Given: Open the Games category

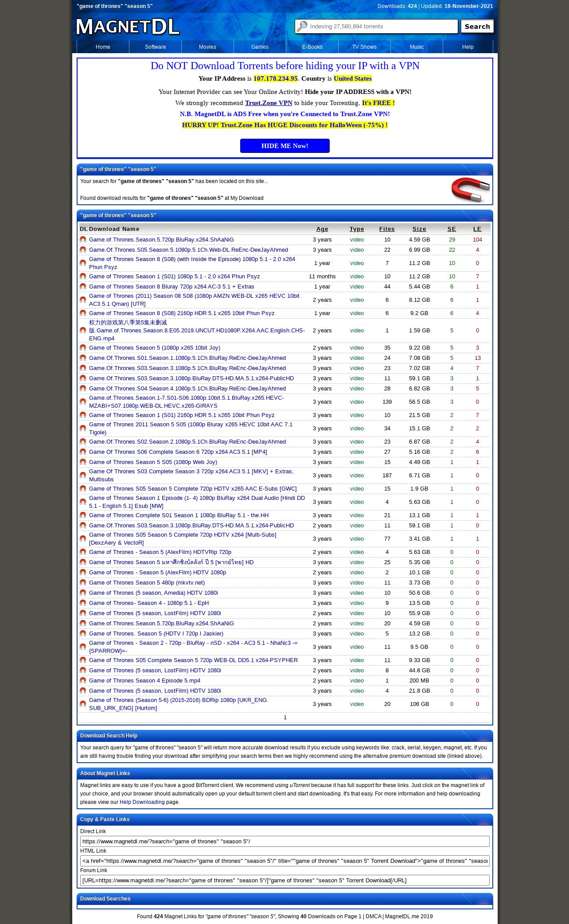Looking at the screenshot, I should click(260, 47).
